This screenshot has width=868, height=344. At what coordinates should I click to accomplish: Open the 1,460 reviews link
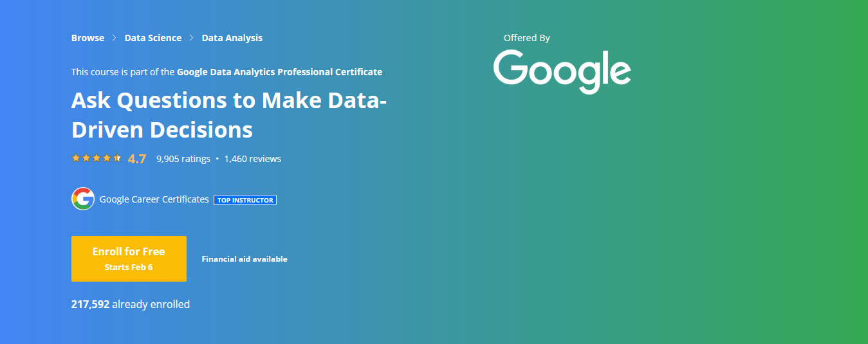pyautogui.click(x=252, y=159)
